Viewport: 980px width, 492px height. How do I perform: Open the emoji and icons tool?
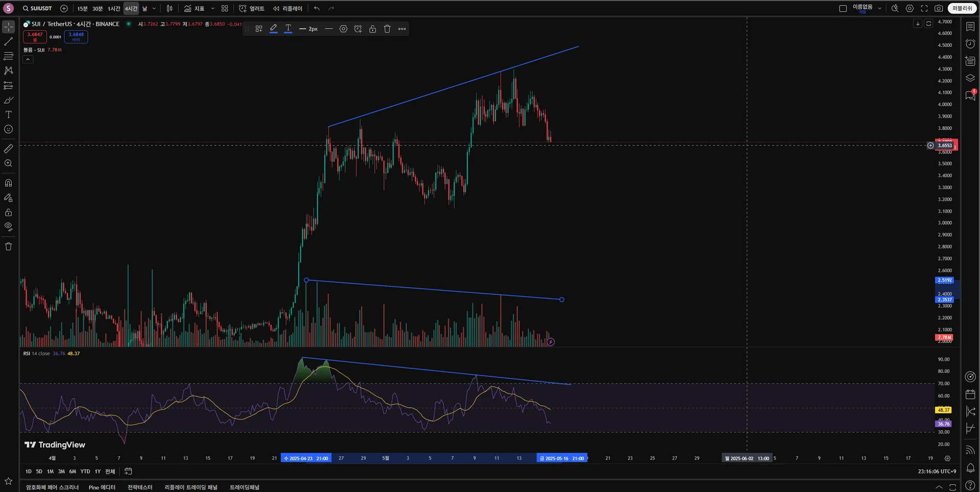click(x=9, y=129)
